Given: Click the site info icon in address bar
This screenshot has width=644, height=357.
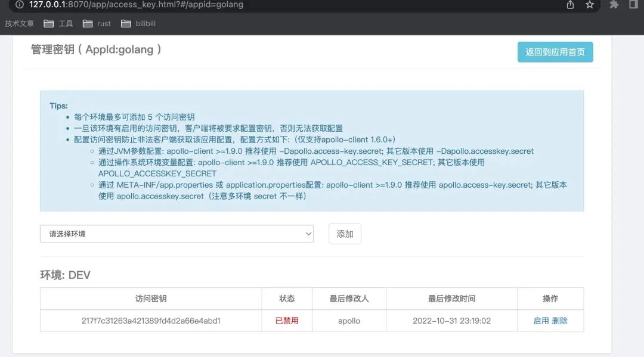Looking at the screenshot, I should tap(20, 5).
